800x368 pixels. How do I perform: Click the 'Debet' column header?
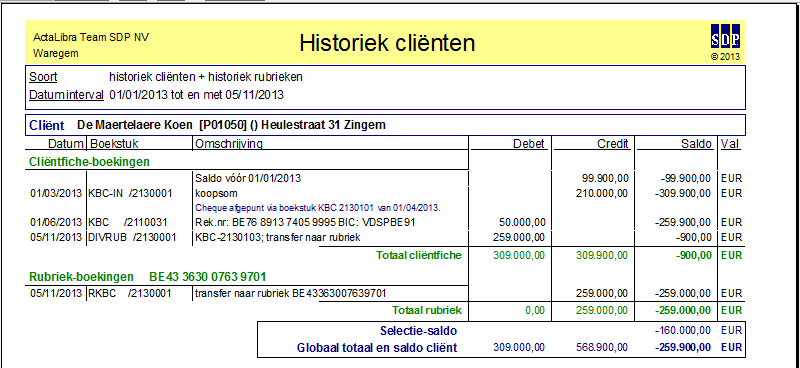click(x=529, y=144)
